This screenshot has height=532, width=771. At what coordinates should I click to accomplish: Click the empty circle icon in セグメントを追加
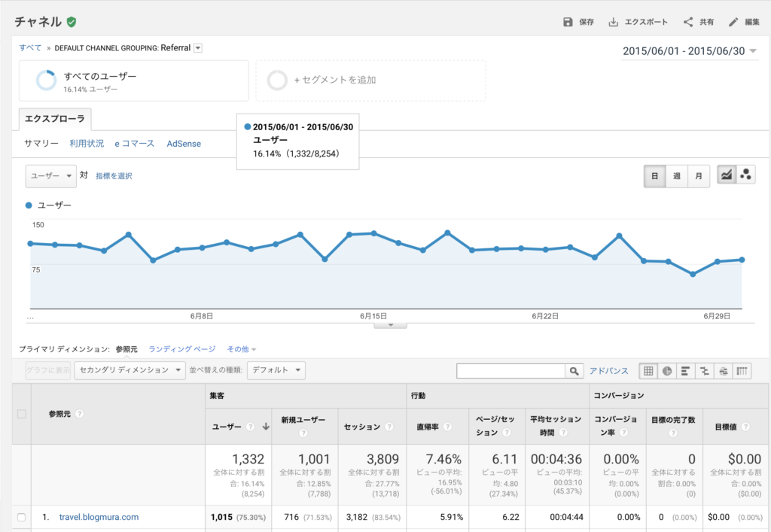pyautogui.click(x=277, y=80)
